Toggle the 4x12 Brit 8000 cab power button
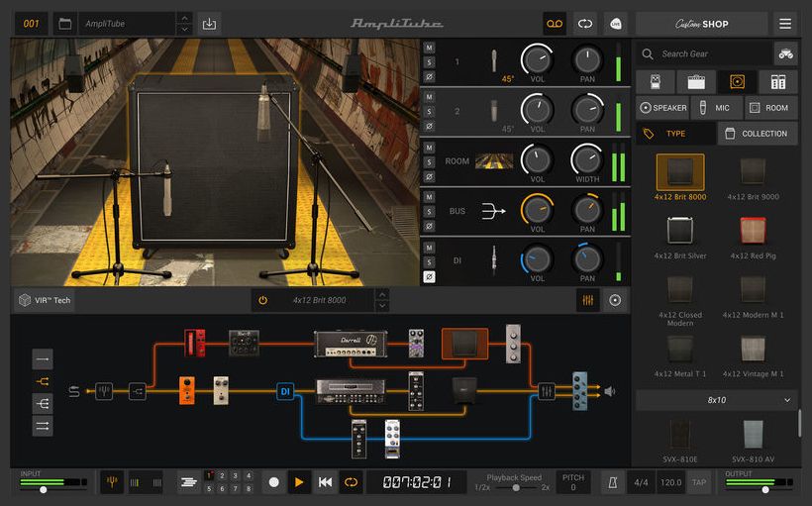The width and height of the screenshot is (812, 506). click(x=262, y=300)
